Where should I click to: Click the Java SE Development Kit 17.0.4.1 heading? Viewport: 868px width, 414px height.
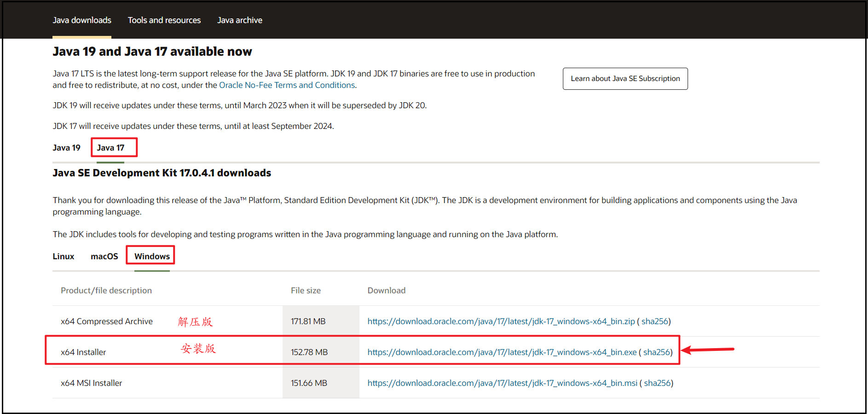(162, 173)
